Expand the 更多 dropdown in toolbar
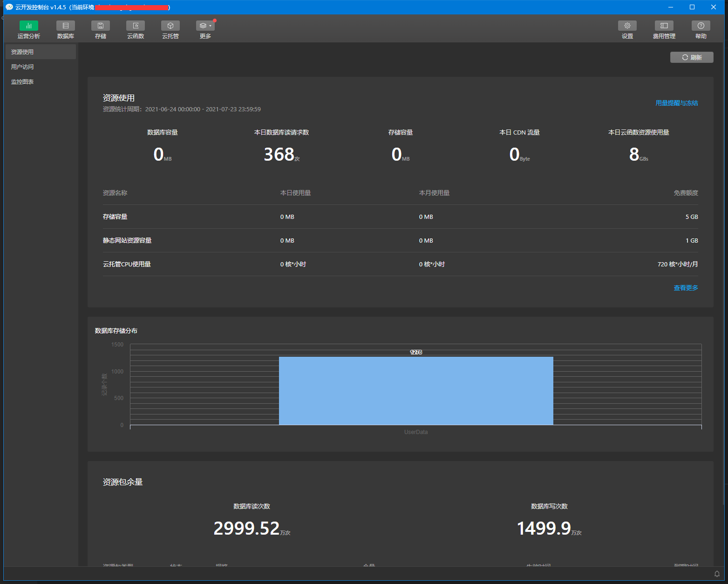Viewport: 728px width, 584px height. (205, 29)
